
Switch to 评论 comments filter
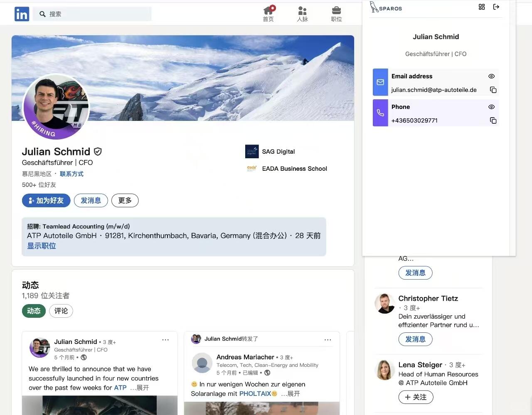[x=61, y=311]
